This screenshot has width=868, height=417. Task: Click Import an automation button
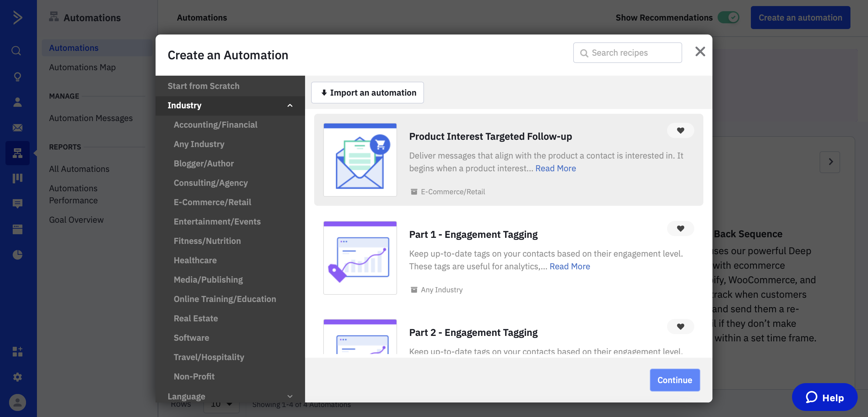[367, 93]
